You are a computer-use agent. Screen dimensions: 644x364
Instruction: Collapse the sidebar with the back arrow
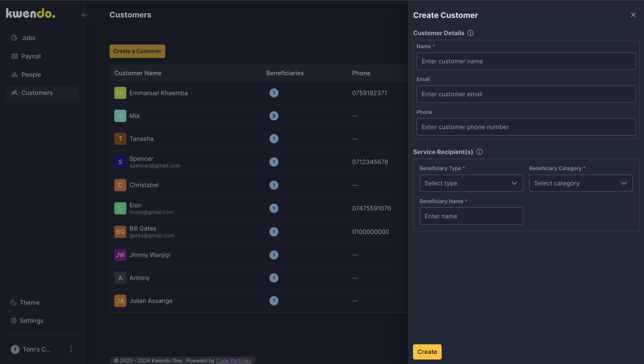tap(85, 15)
